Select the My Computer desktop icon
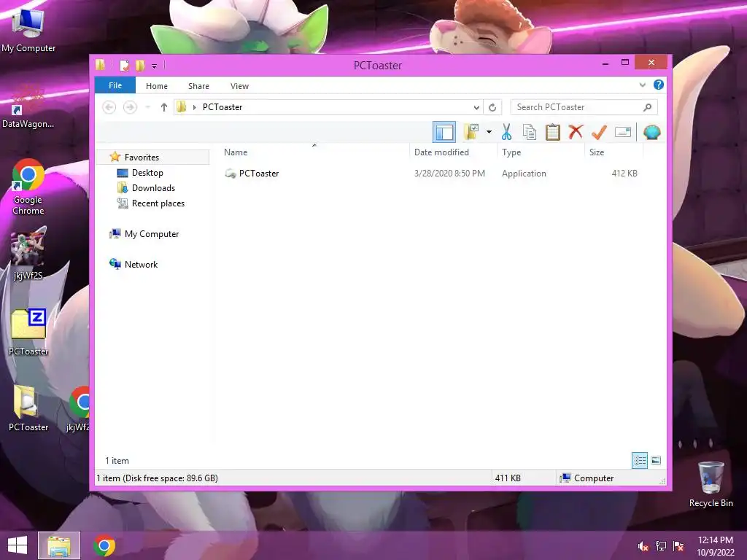Screen dimensions: 747x560 coord(28,30)
